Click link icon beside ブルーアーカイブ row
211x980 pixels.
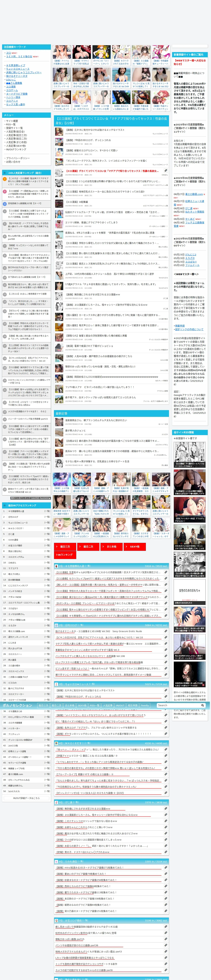tap(166, 774)
